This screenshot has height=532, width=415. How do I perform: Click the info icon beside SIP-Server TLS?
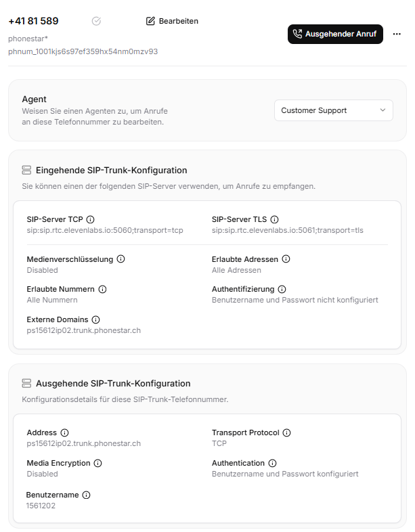pos(274,219)
